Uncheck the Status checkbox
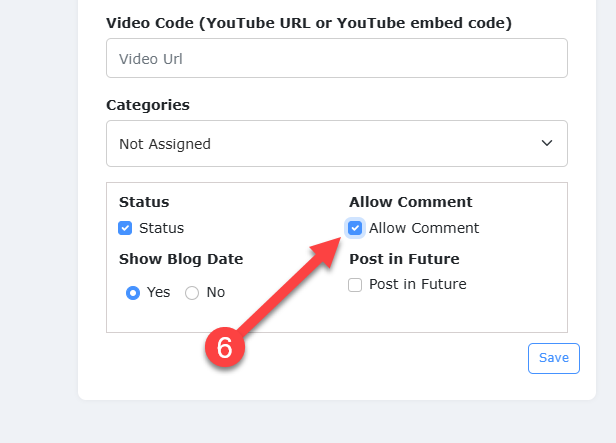The height and width of the screenshot is (443, 616). pyautogui.click(x=125, y=228)
